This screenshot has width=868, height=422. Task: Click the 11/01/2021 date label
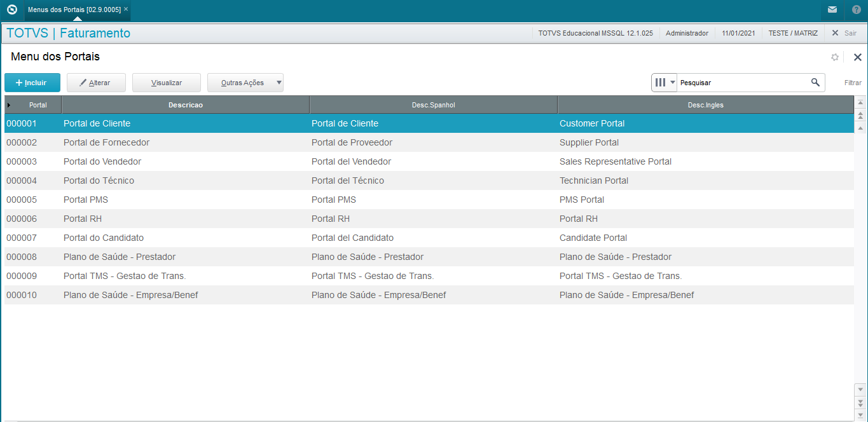(x=738, y=33)
